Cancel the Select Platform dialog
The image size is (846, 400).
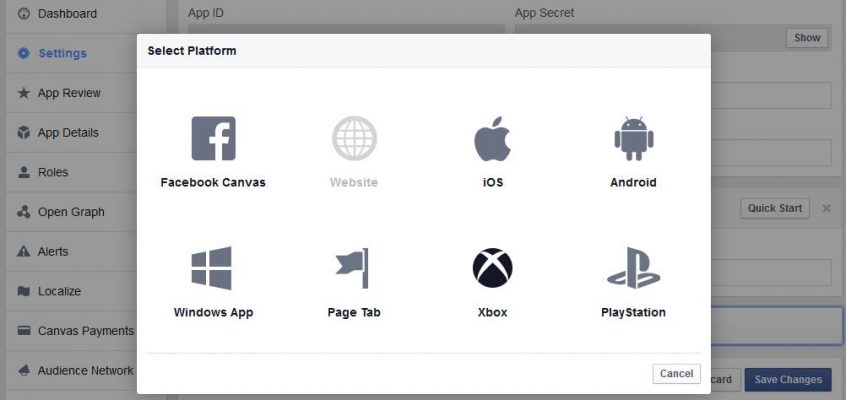pos(677,374)
